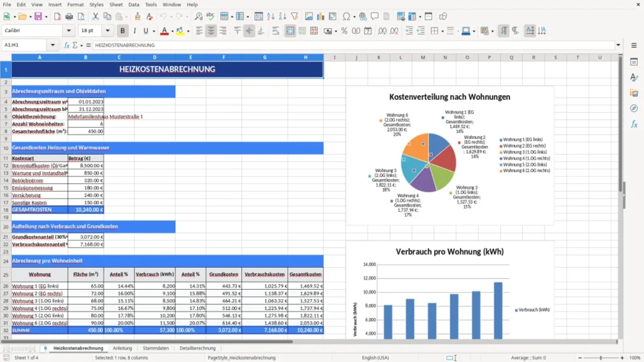Open Find and Replace
This screenshot has width=644, height=362.
point(198,16)
